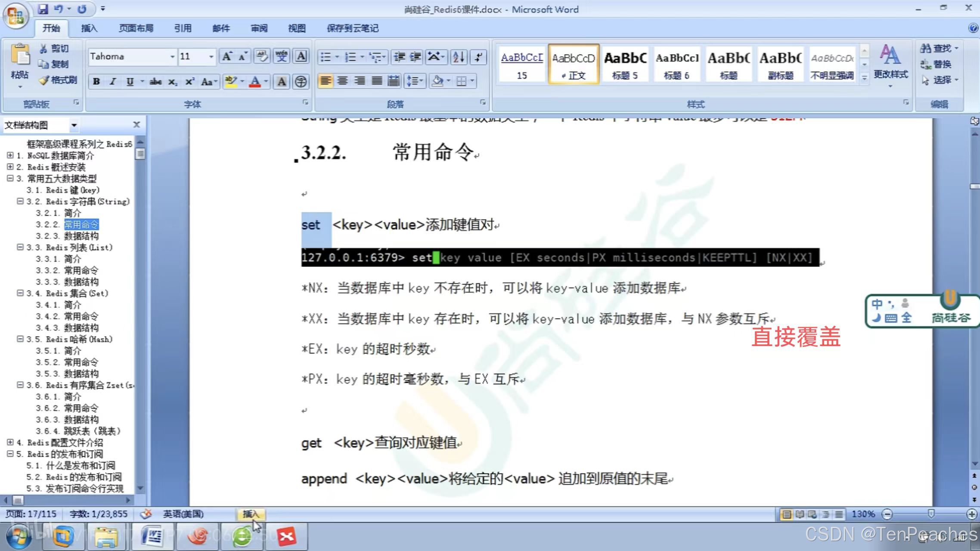Collapse the 3.2 Redis String tree node
The height and width of the screenshot is (551, 980).
pyautogui.click(x=20, y=201)
